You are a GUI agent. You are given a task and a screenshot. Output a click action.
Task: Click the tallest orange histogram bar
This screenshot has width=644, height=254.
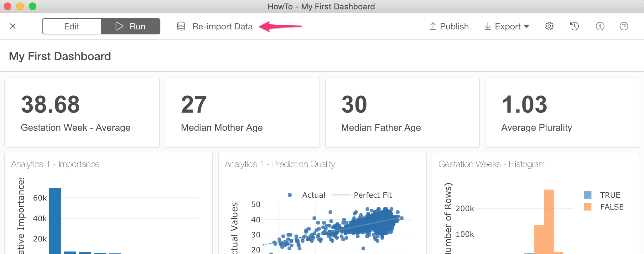[549, 221]
